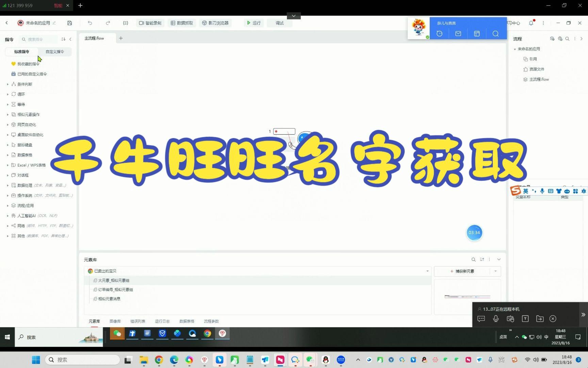Search the 元素库 with magnifier

pos(473,260)
